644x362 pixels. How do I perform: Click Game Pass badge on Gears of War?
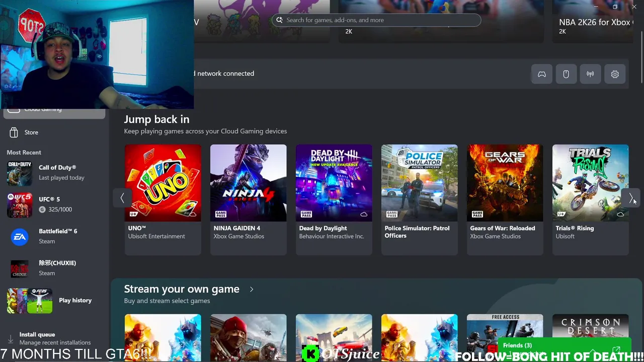click(x=477, y=214)
